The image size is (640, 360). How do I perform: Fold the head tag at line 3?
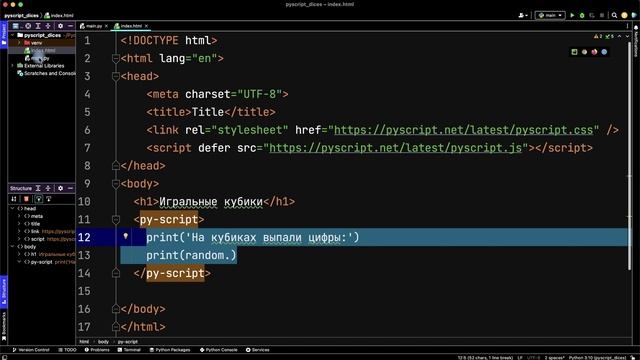pyautogui.click(x=116, y=76)
